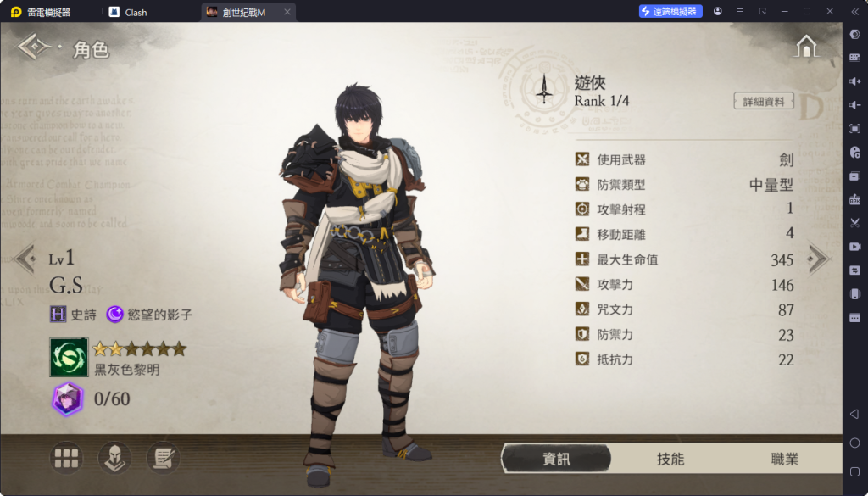Show the previous character with left arrow
Screen dimensions: 868x496
(x=25, y=258)
